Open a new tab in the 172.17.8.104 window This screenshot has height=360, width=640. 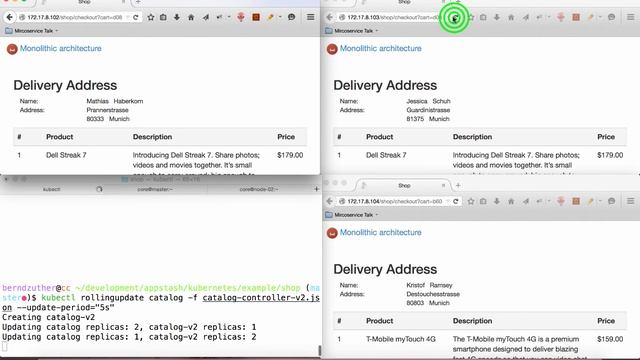tap(458, 186)
